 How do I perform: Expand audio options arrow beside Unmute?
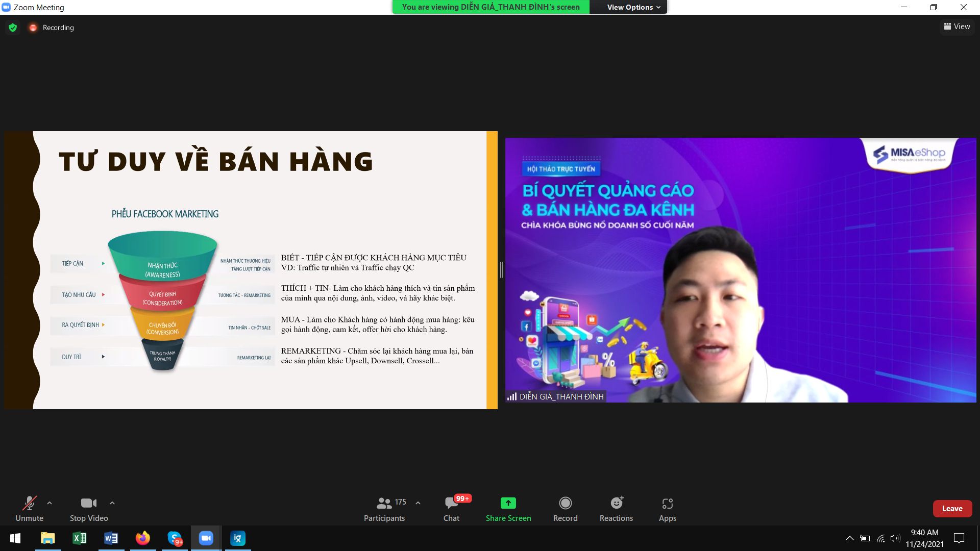click(x=50, y=503)
